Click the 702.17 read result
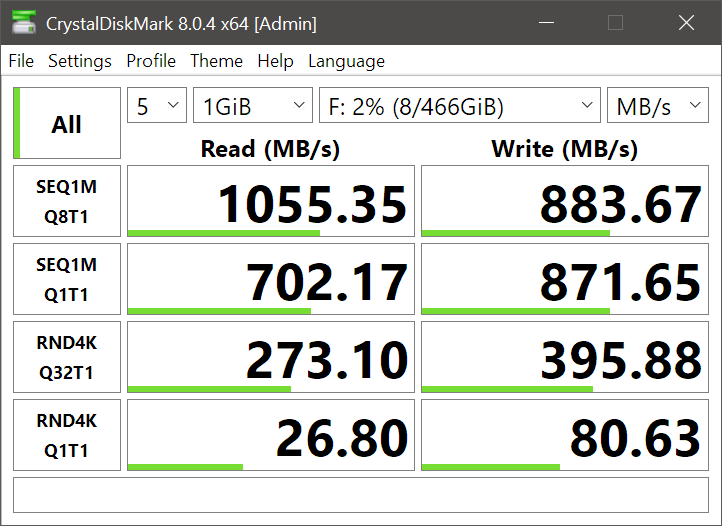Viewport: 722px width, 526px height. 271,279
